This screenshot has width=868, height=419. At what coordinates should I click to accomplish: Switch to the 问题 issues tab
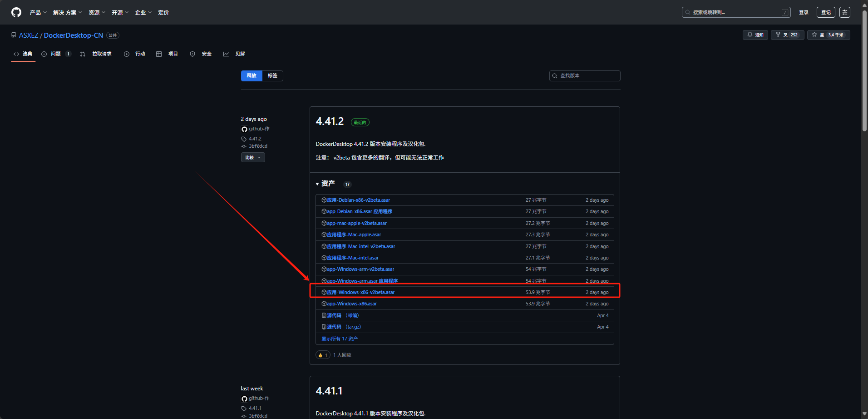pos(56,54)
